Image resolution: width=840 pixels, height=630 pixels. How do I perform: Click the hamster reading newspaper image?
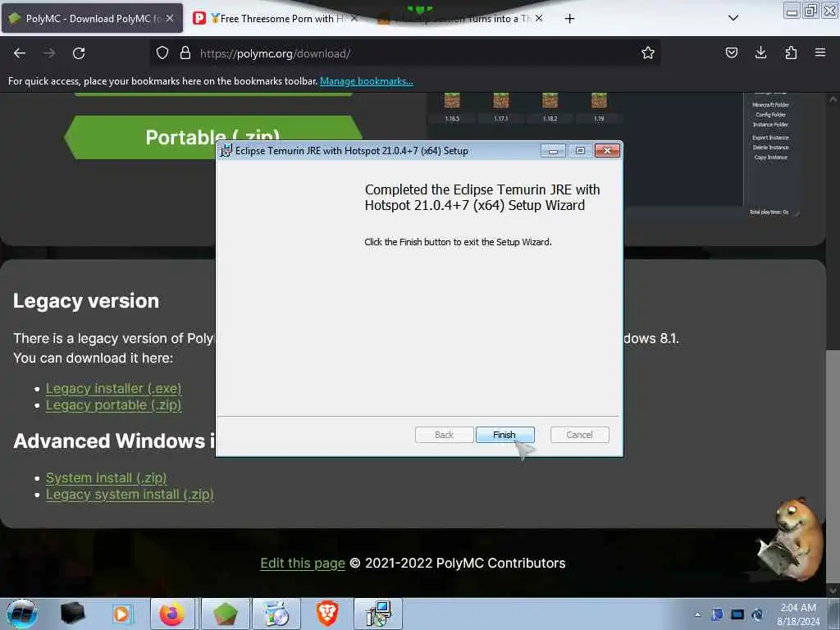790,538
